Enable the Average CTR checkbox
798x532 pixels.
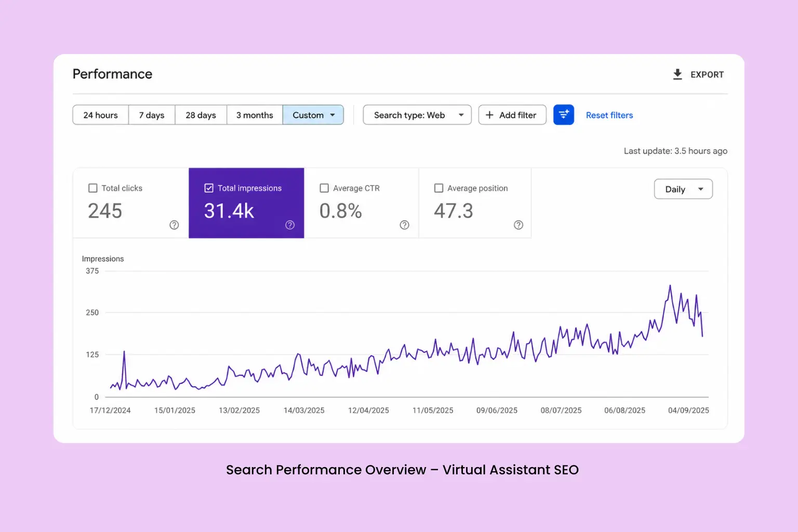(324, 188)
